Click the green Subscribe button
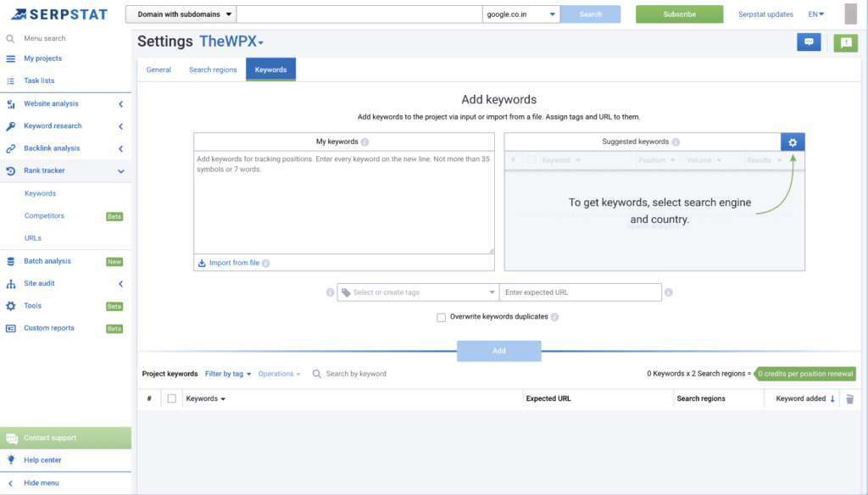The height and width of the screenshot is (495, 868). tap(679, 14)
